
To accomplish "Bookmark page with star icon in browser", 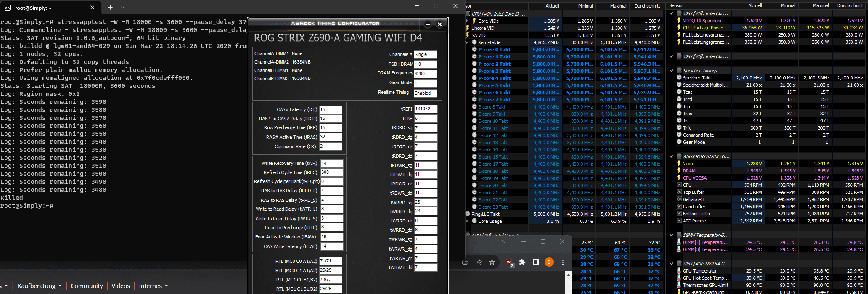I will coord(492,262).
